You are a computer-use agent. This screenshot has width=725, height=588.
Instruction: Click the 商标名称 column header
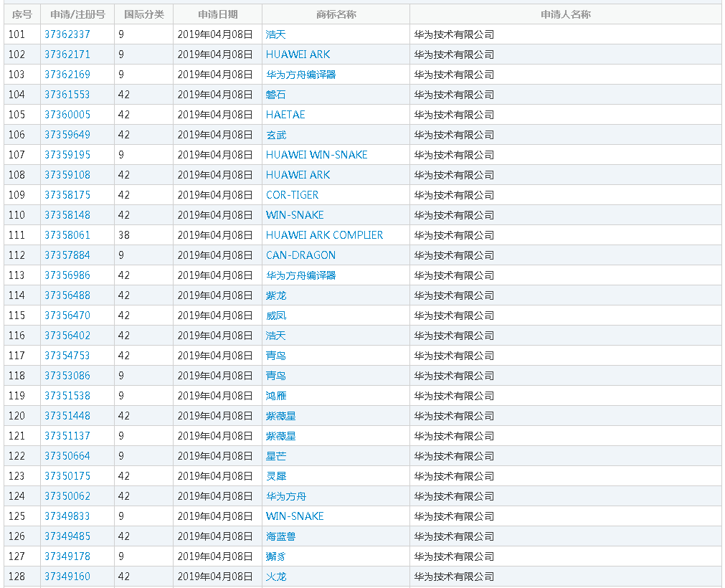click(x=336, y=14)
